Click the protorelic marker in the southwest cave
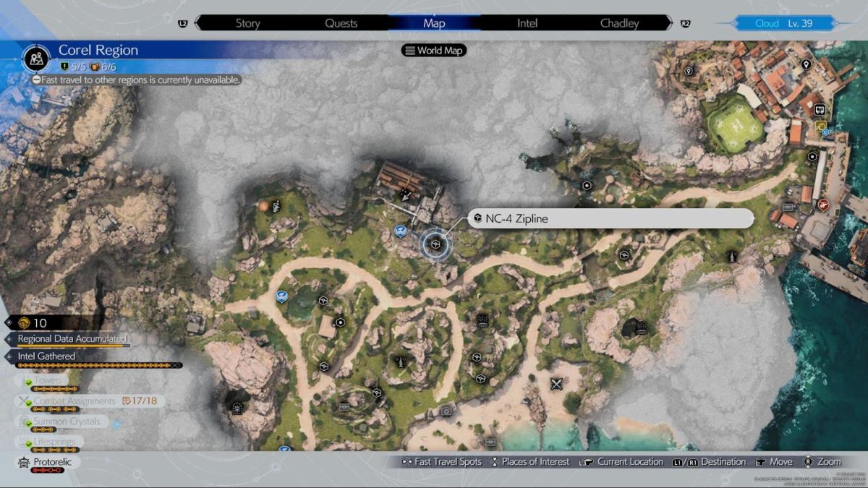Screen dimensions: 868x488 tap(237, 408)
